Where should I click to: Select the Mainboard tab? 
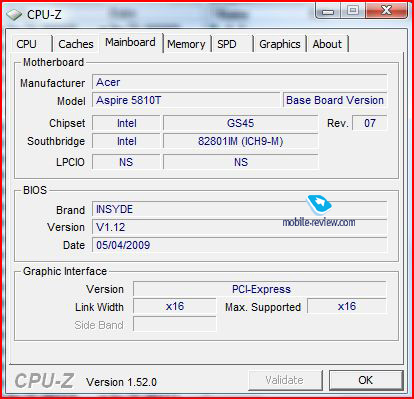coord(130,42)
